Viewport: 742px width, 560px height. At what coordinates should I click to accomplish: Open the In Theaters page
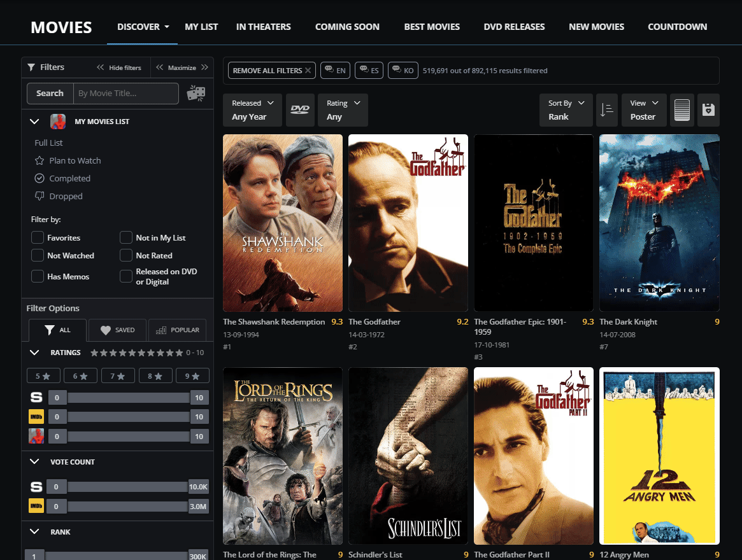[x=264, y=27]
